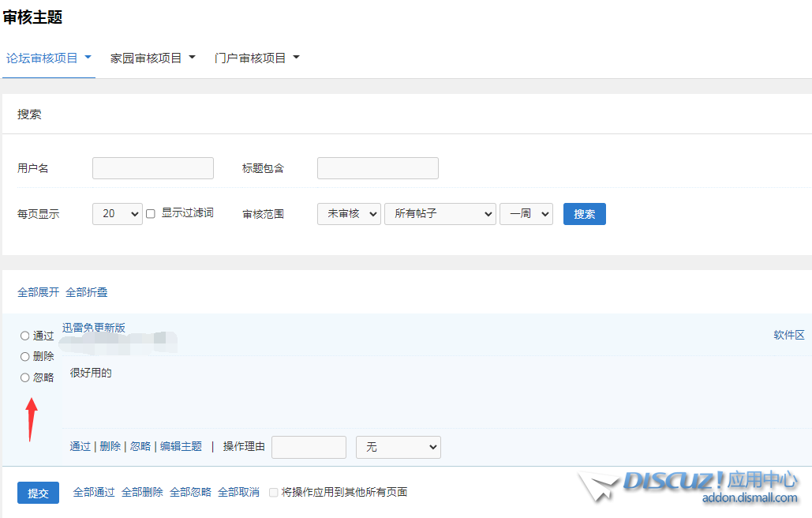Expand the 每页显示 20 dropdown
The image size is (812, 518).
(x=117, y=214)
